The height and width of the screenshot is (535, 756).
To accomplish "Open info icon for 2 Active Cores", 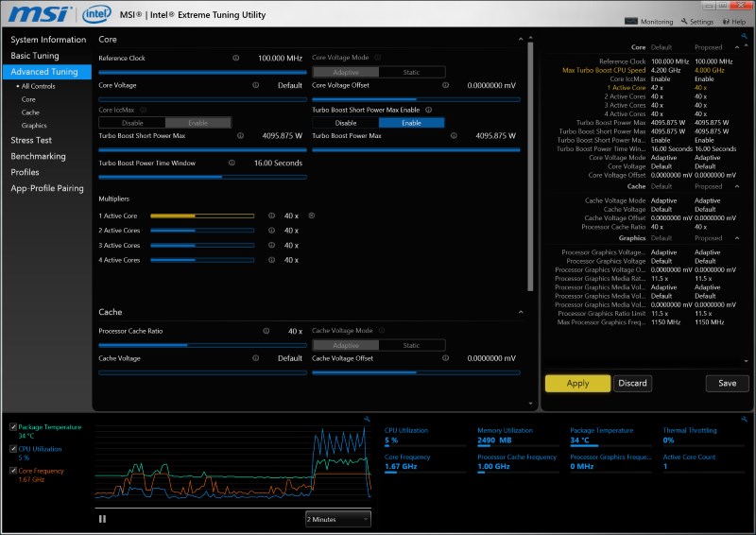I will pos(271,231).
